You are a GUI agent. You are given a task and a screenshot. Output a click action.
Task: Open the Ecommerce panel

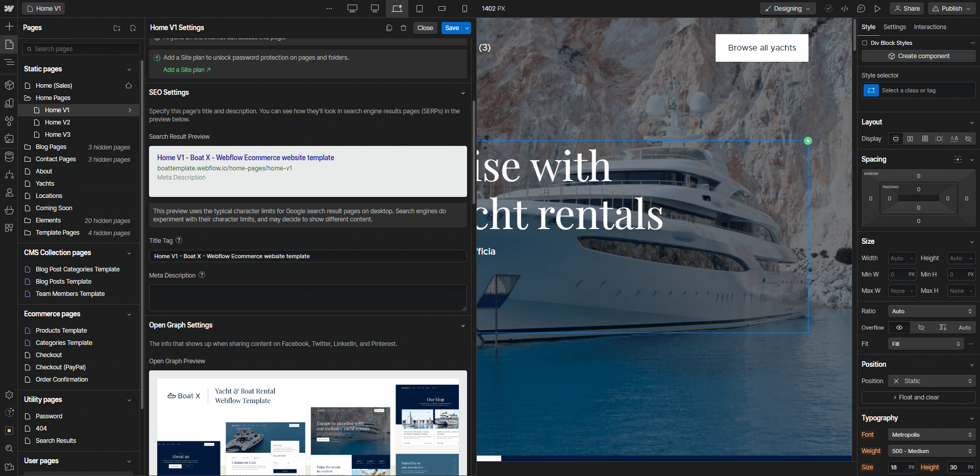pos(9,210)
